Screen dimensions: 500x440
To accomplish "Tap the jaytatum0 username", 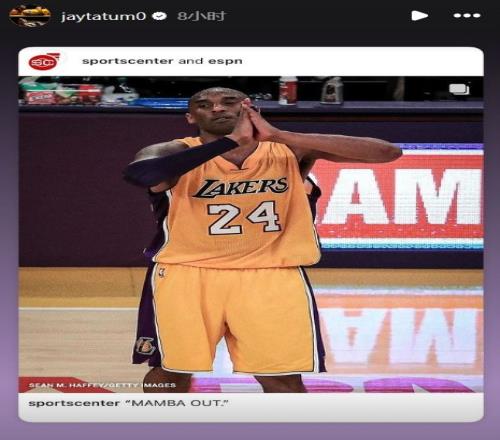I will point(104,16).
